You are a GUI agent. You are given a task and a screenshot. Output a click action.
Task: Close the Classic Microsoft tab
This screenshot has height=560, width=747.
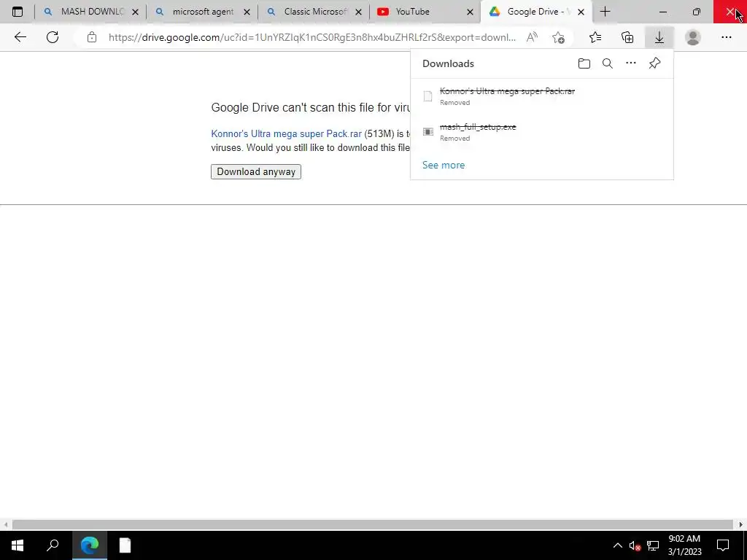358,12
